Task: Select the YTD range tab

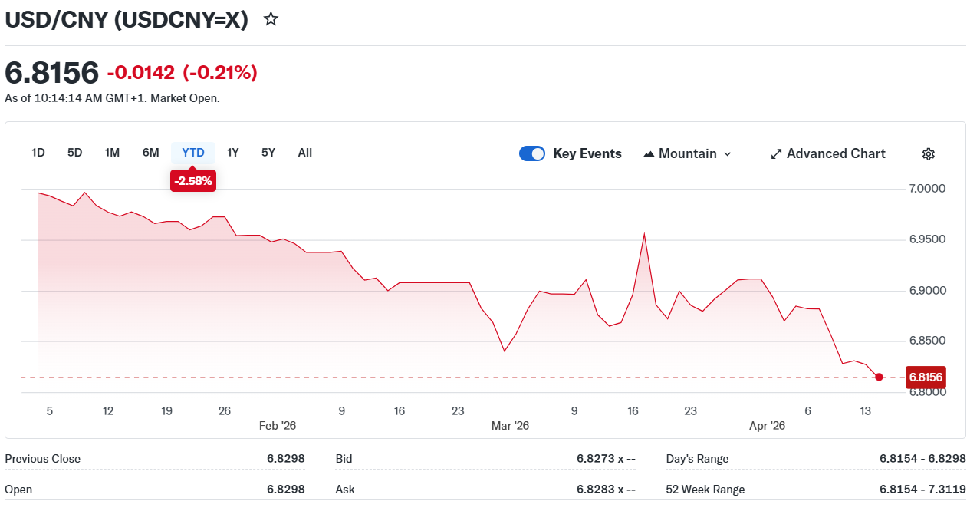Action: [193, 153]
